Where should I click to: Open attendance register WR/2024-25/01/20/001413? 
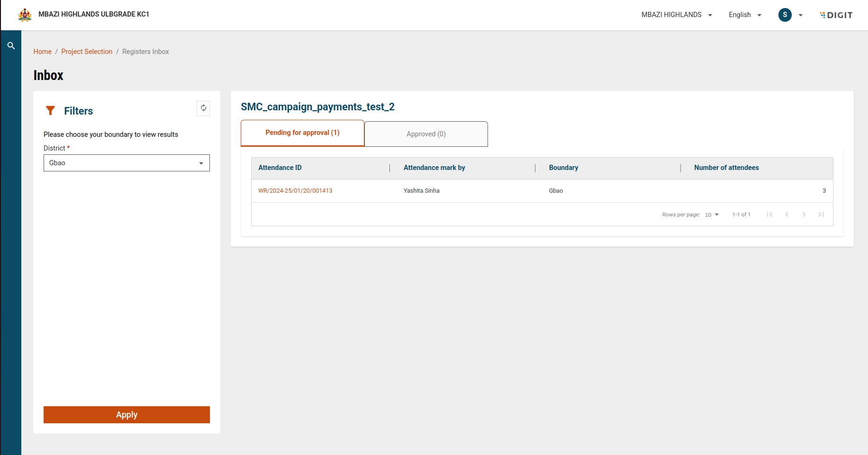295,191
